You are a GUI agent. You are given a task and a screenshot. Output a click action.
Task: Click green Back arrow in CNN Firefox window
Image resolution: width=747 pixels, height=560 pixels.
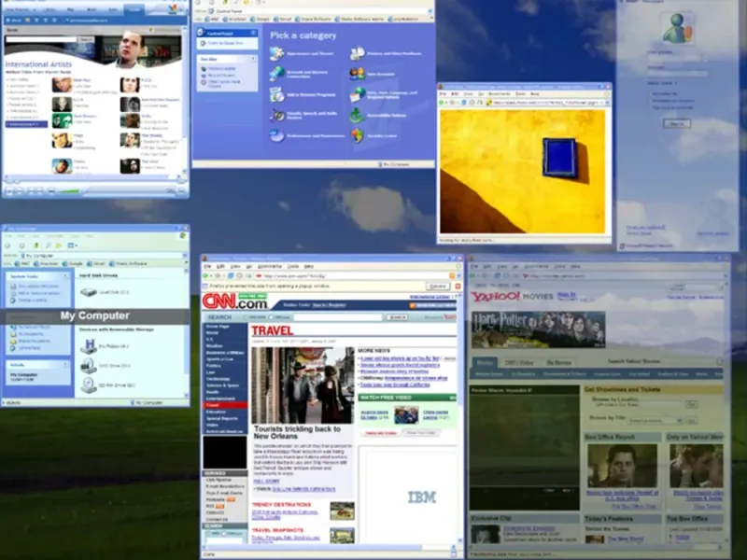pyautogui.click(x=206, y=275)
